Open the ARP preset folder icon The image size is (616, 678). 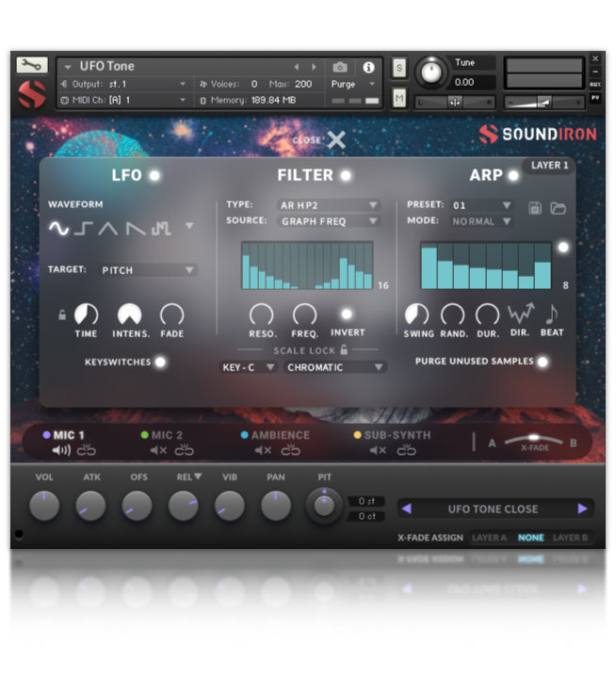pyautogui.click(x=558, y=207)
